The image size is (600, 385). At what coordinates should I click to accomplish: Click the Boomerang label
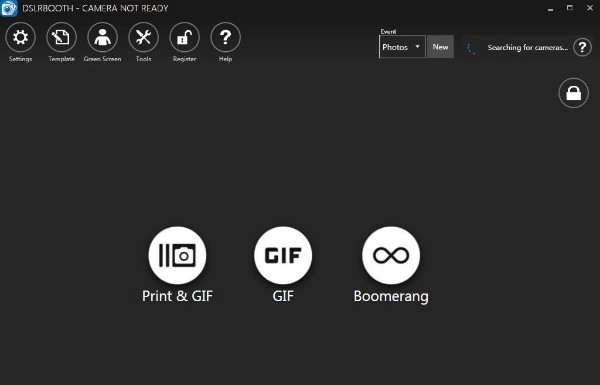[391, 296]
